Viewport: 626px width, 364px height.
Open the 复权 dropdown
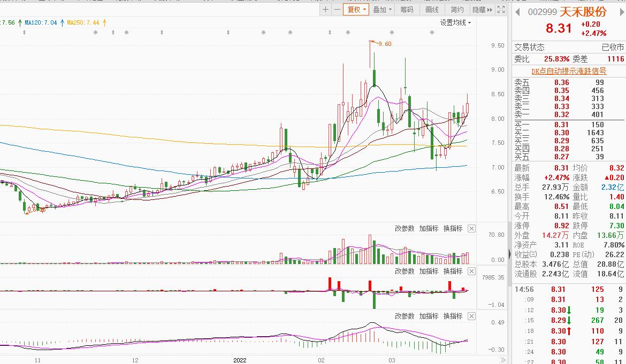(x=356, y=10)
